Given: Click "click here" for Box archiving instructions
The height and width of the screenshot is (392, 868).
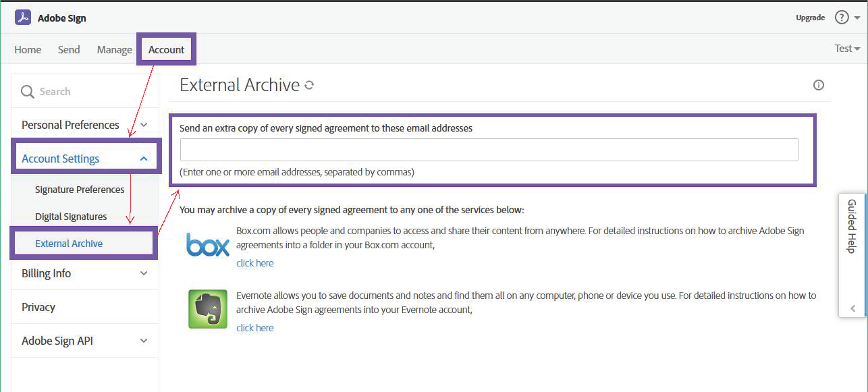Looking at the screenshot, I should click(254, 262).
